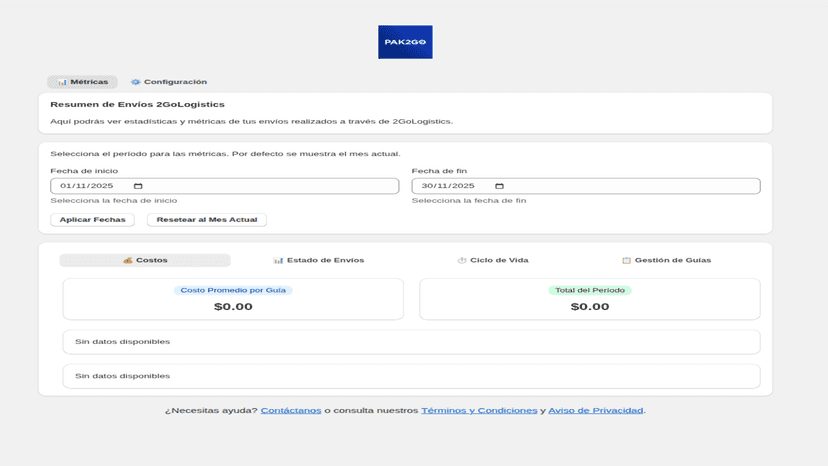
Task: Click the Resumen de Envíos 2GoLogistics heading
Action: click(x=137, y=105)
